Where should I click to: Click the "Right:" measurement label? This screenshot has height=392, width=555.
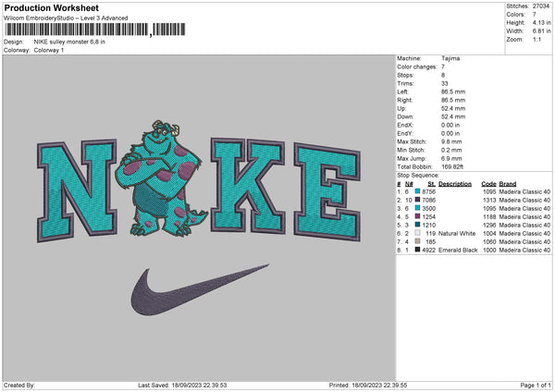pos(404,100)
